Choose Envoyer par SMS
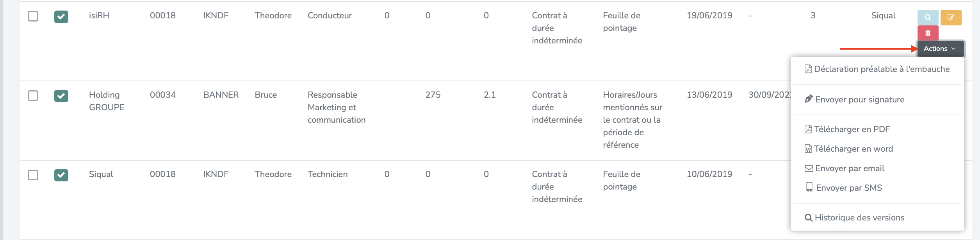 coord(844,188)
